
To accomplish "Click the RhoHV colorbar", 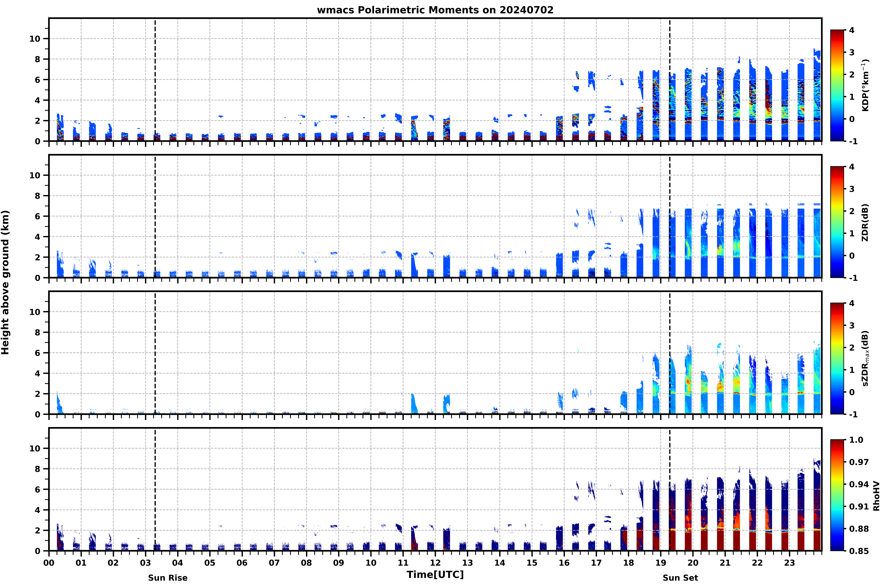I will click(837, 495).
